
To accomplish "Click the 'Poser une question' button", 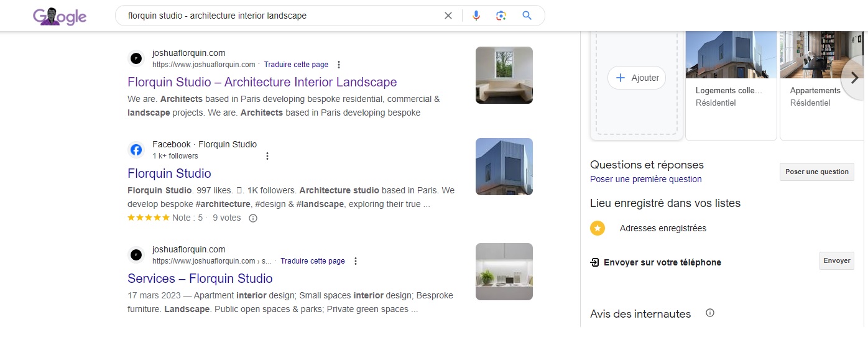I will 817,172.
